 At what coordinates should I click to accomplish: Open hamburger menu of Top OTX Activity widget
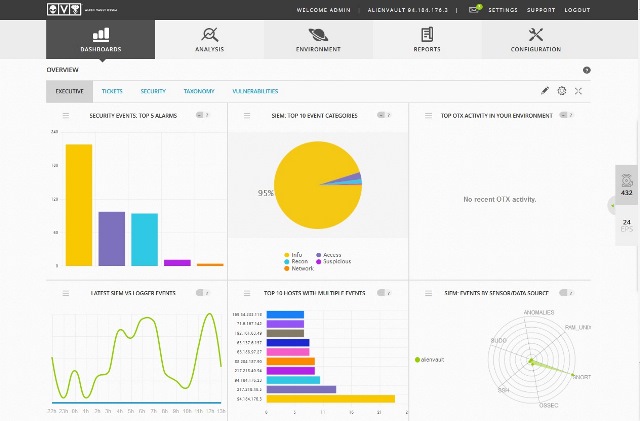[428, 115]
